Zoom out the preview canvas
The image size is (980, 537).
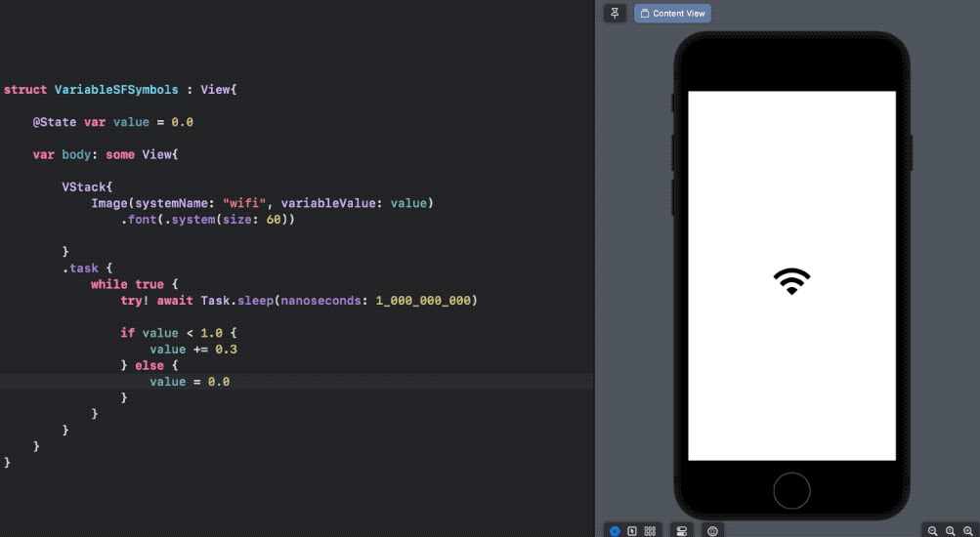click(x=932, y=531)
